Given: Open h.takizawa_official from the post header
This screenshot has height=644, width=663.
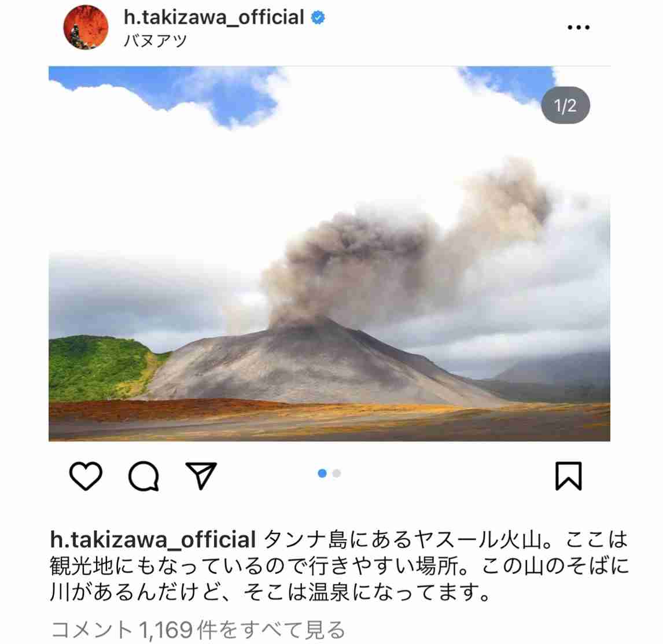Looking at the screenshot, I should [x=213, y=17].
